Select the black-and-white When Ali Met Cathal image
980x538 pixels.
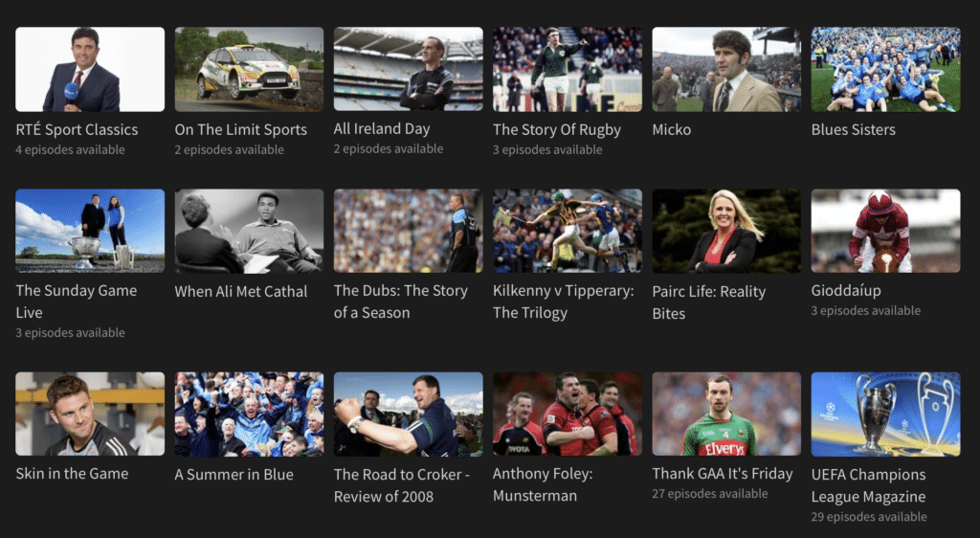tap(250, 231)
